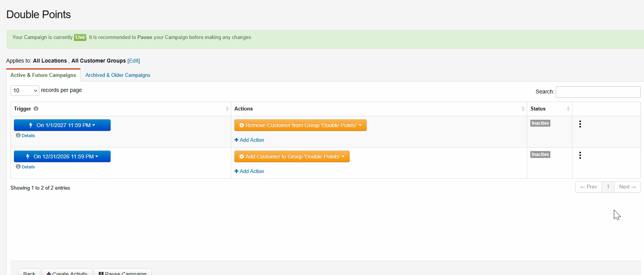Click the Back button
This screenshot has width=644, height=275.
coord(29,272)
